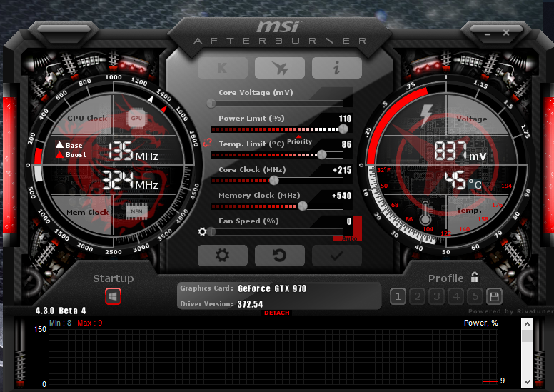The image size is (554, 392).
Task: Click the Startup label
Action: 114,278
